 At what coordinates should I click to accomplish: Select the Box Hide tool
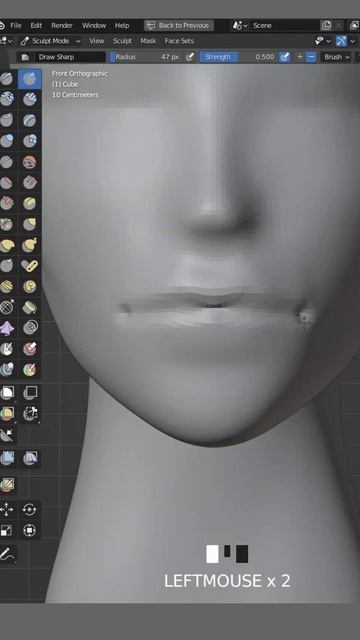29,393
